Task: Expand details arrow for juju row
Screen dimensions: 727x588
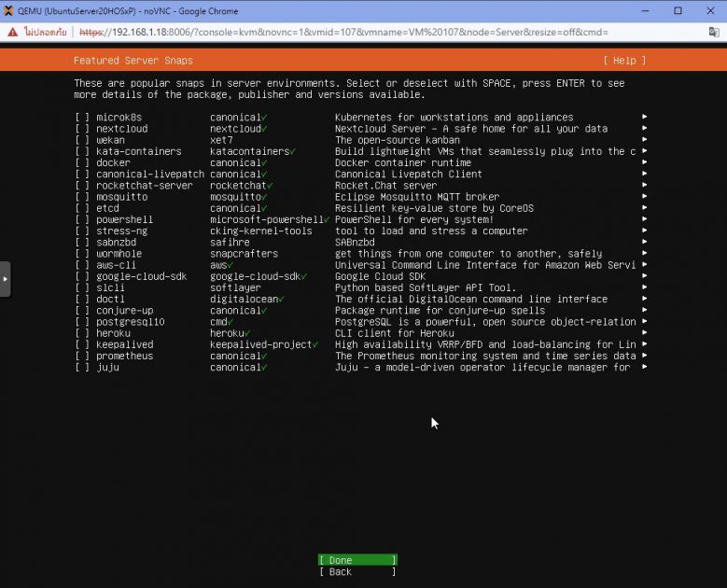Action: [644, 367]
